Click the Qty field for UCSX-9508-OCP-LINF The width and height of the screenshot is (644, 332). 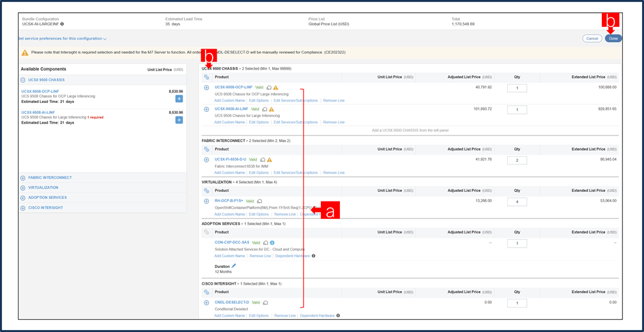coord(517,88)
